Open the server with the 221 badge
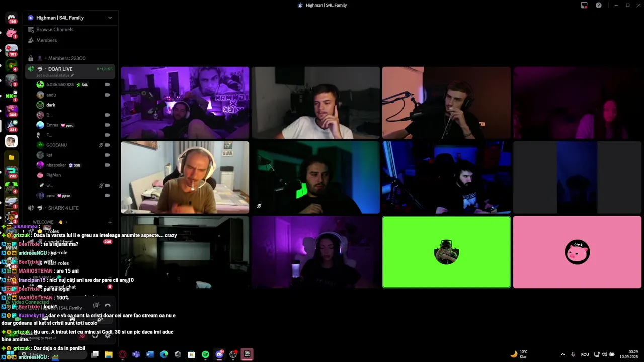 [11, 126]
